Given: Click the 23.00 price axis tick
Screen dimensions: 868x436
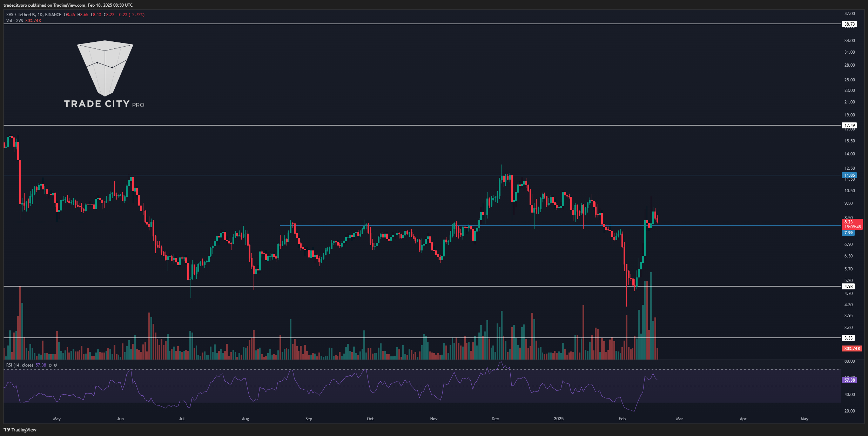Looking at the screenshot, I should 849,90.
